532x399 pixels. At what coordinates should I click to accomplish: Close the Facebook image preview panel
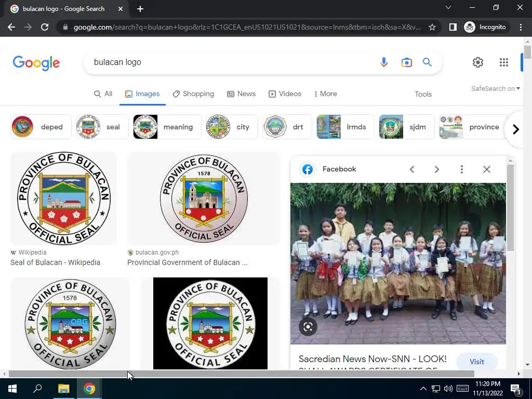click(486, 169)
